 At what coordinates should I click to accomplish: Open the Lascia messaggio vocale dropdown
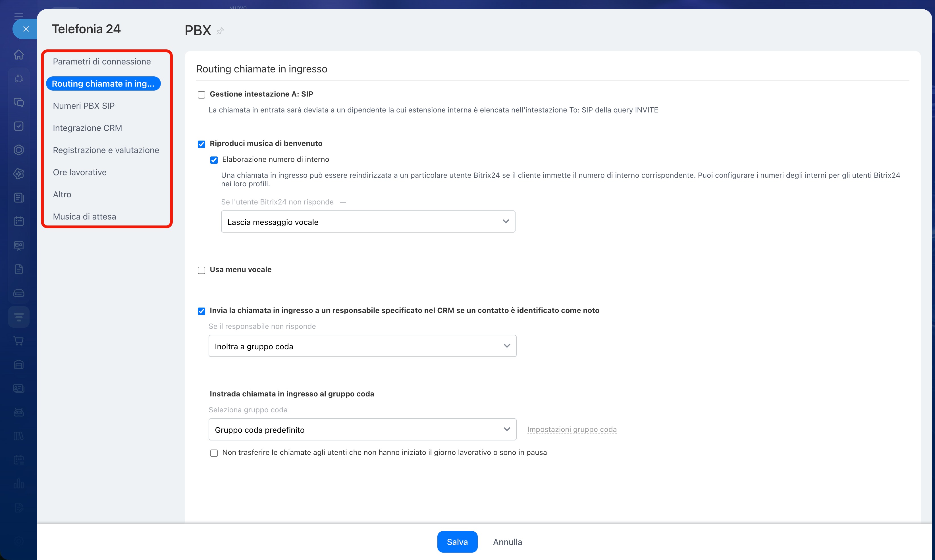(368, 222)
